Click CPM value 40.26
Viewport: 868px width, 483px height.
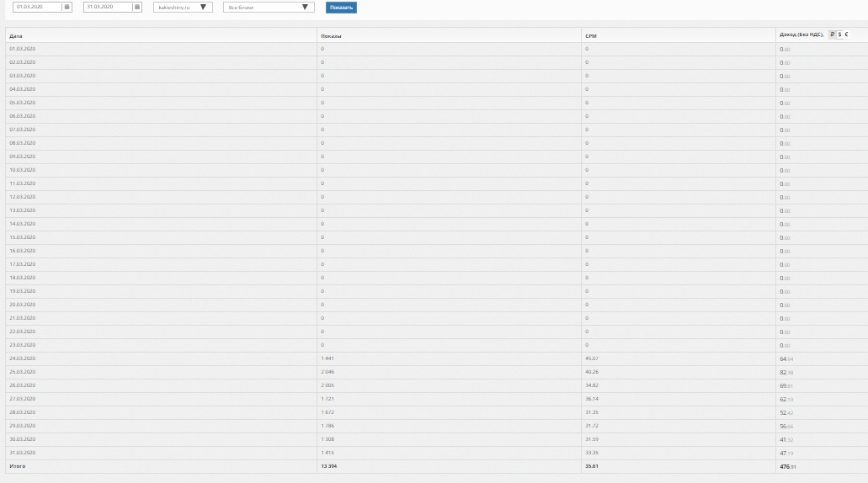pos(592,372)
